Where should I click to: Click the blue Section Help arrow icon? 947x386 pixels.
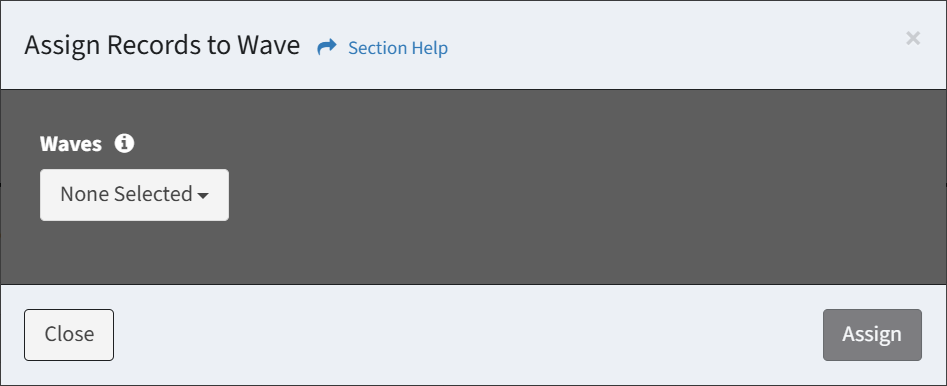coord(327,47)
